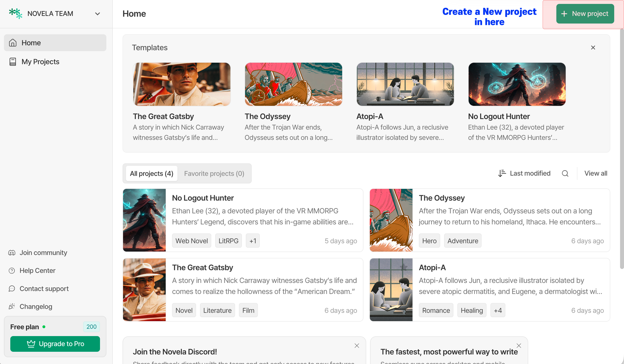Click the Home page title heading
The image size is (624, 364).
click(134, 14)
